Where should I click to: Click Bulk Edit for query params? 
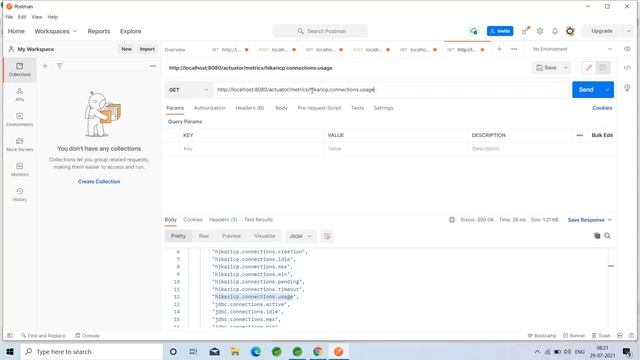point(602,135)
